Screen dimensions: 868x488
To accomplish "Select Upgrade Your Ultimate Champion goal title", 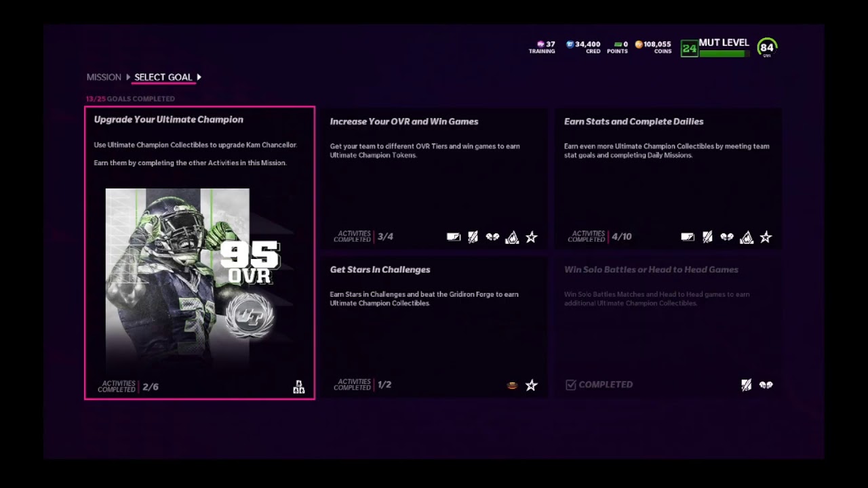I will point(168,119).
